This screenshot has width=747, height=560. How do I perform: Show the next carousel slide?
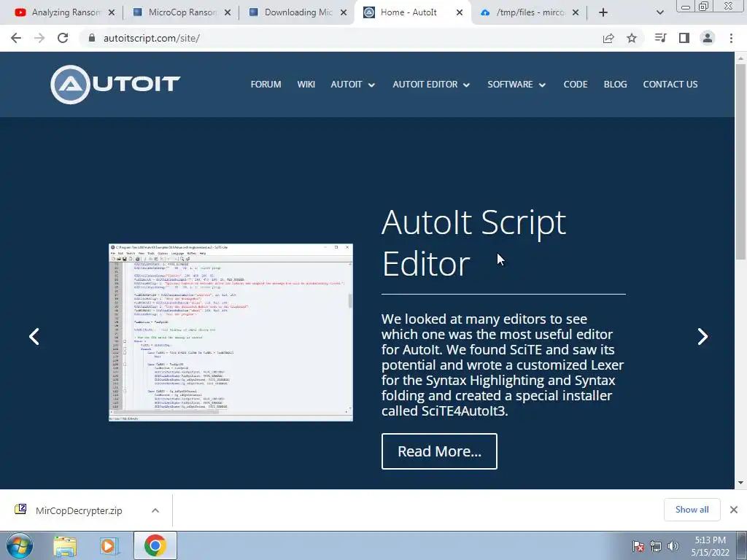(x=703, y=337)
